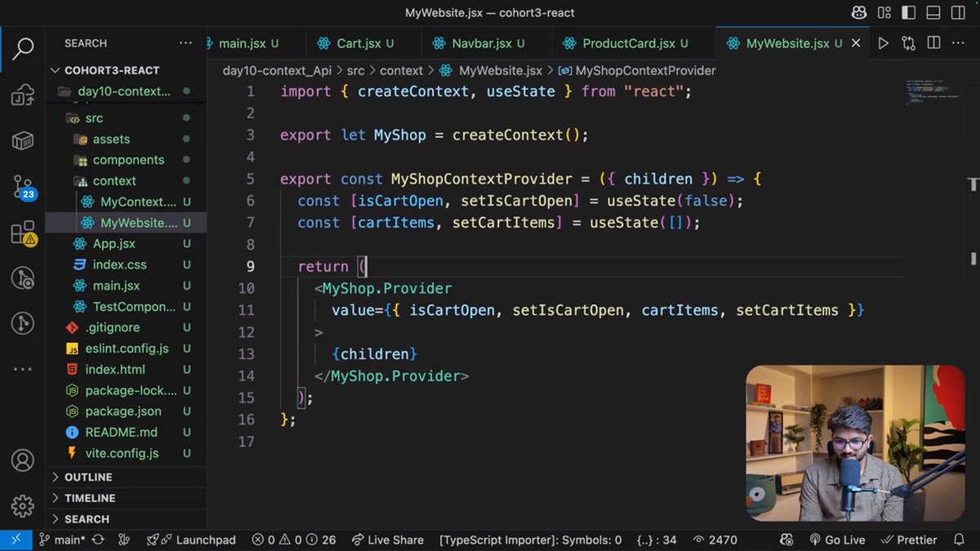Open the remote window indicator in status bar

pyautogui.click(x=16, y=540)
